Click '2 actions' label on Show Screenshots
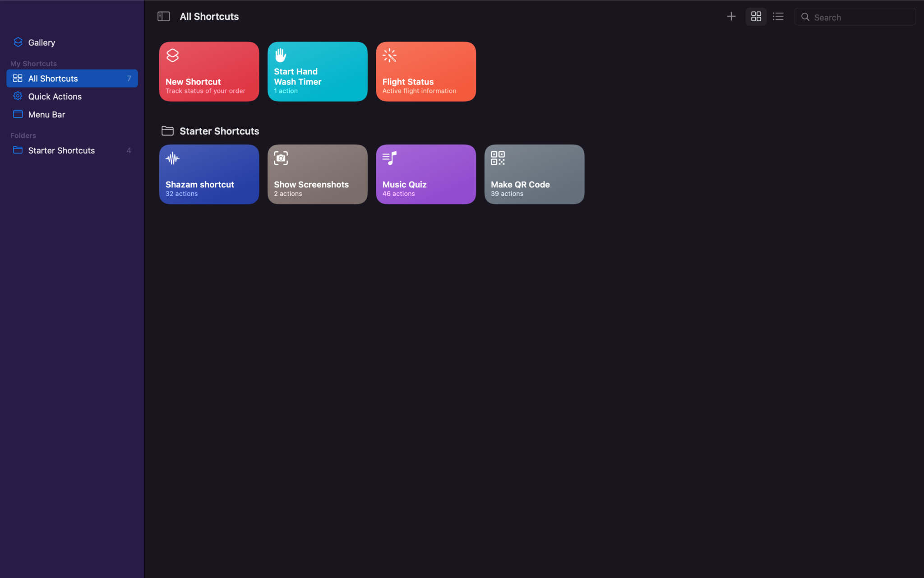The width and height of the screenshot is (924, 578). pyautogui.click(x=288, y=194)
